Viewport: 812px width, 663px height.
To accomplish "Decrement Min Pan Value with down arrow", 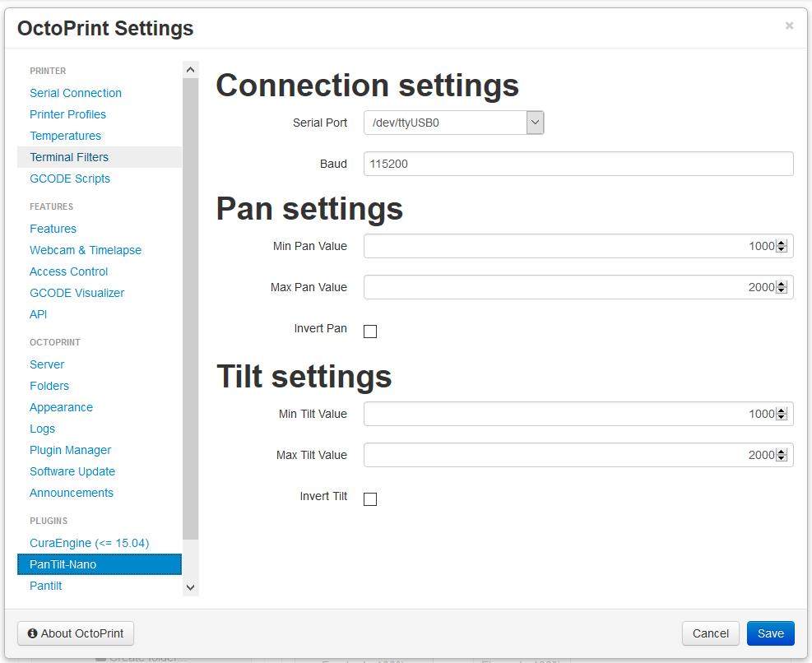I will pos(782,249).
